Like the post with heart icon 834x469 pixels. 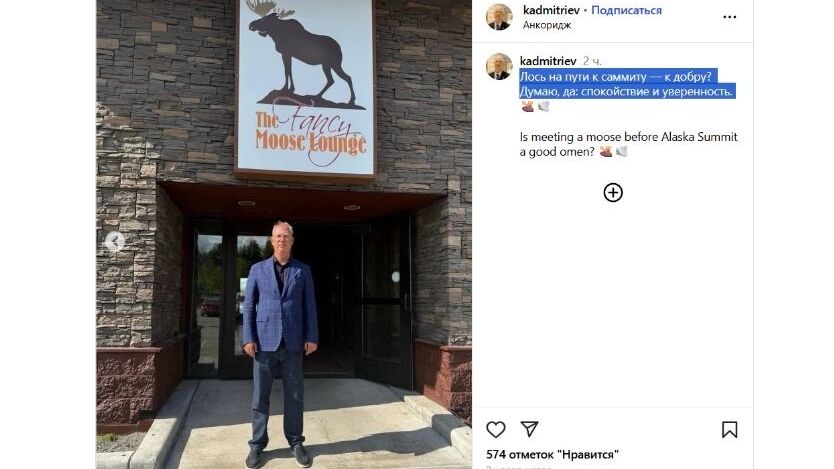[x=495, y=430]
